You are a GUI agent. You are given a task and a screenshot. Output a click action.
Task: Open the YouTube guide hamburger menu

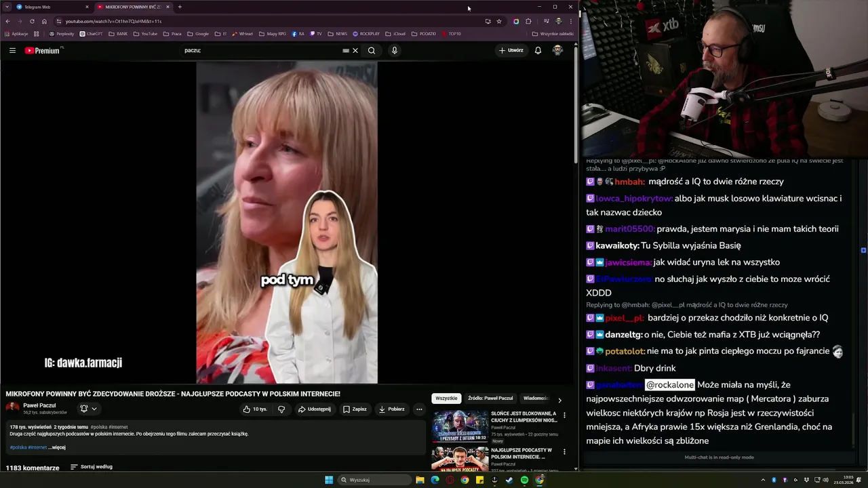12,50
